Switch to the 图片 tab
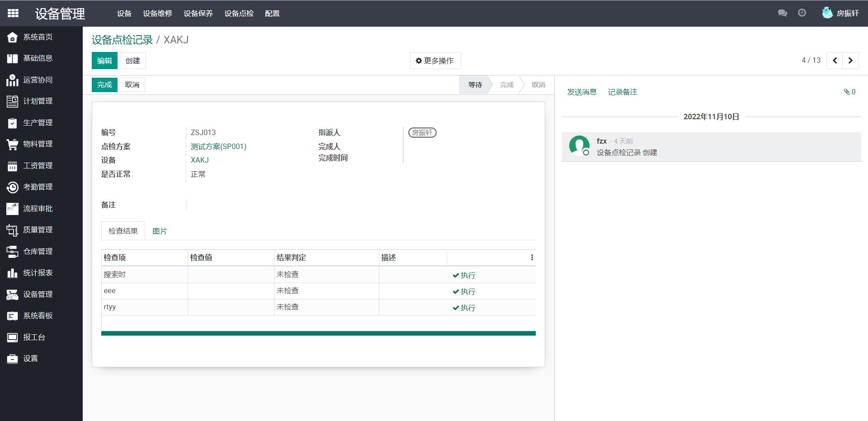 160,231
